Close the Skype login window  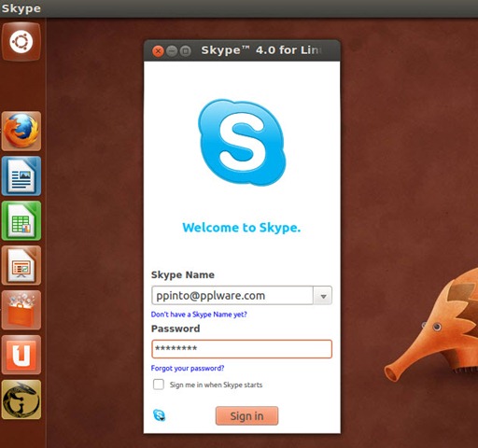click(158, 50)
